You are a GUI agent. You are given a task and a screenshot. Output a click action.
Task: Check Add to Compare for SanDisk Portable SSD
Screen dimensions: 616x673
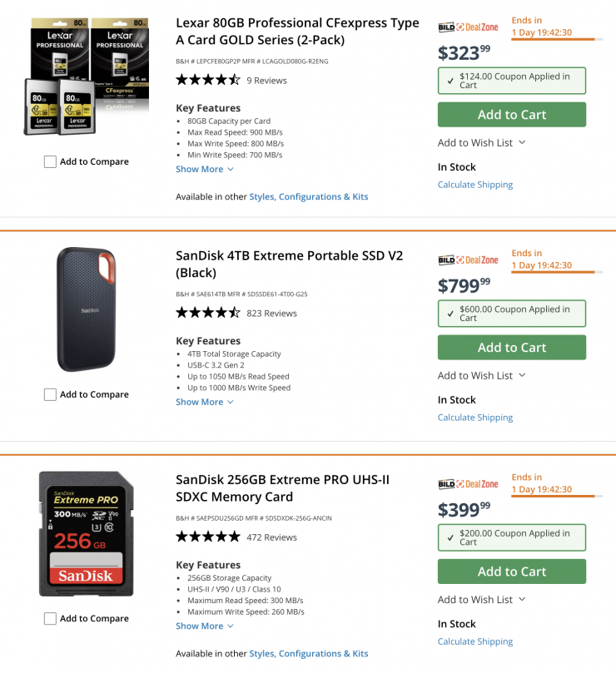pyautogui.click(x=51, y=395)
